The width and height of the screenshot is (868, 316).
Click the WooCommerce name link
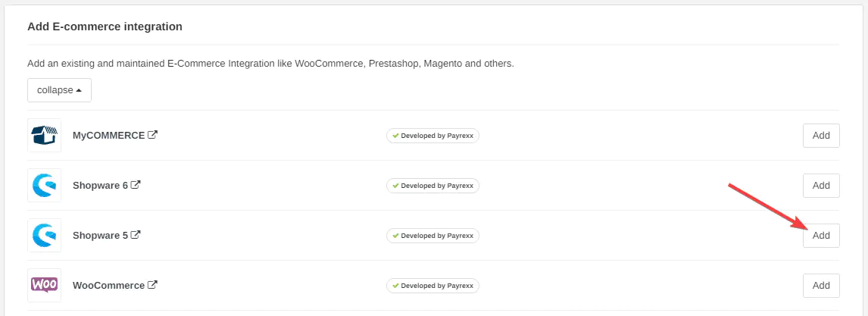tap(108, 286)
